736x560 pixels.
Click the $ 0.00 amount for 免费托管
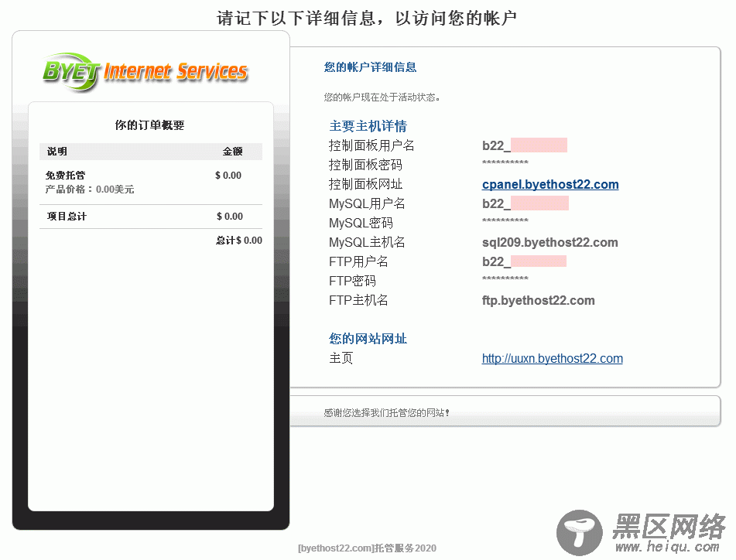(228, 176)
